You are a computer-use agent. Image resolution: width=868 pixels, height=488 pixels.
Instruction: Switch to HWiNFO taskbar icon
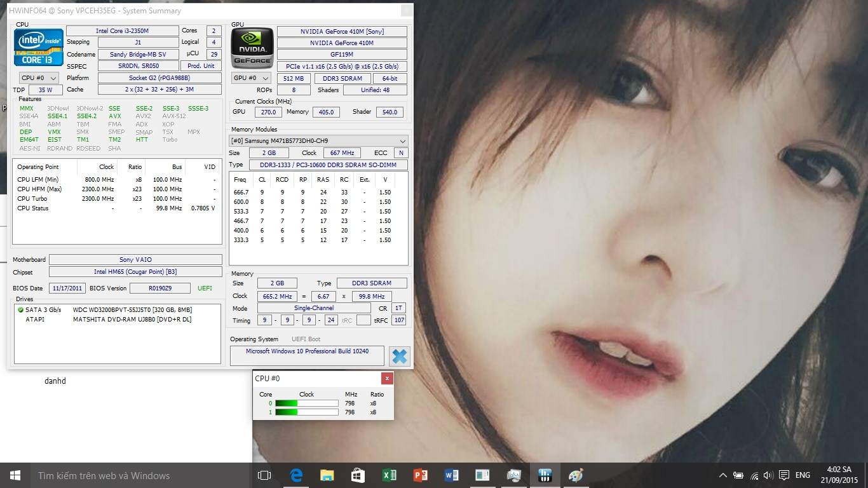point(545,475)
